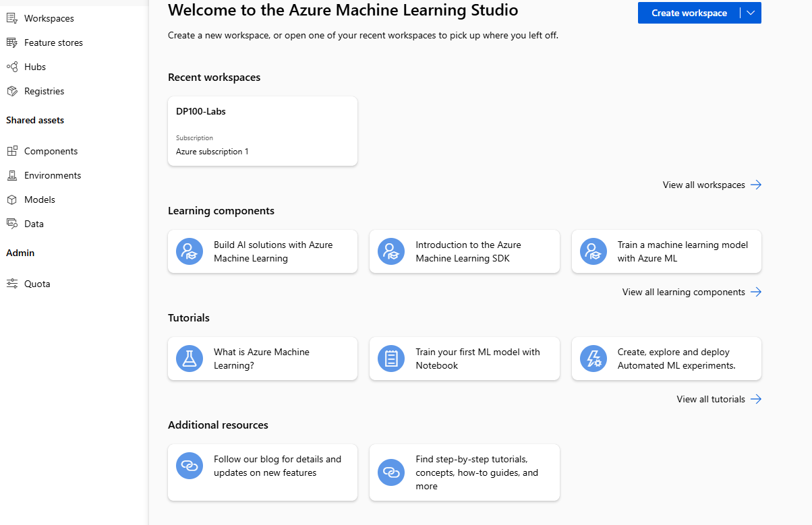Open Find step-by-step tutorials resource card
The image size is (812, 525).
point(465,472)
